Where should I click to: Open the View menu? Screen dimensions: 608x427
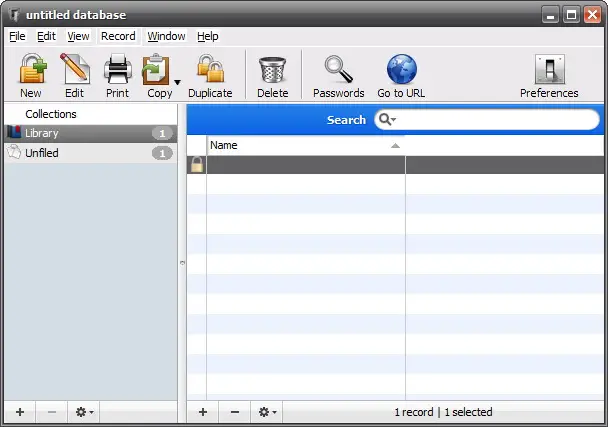78,36
